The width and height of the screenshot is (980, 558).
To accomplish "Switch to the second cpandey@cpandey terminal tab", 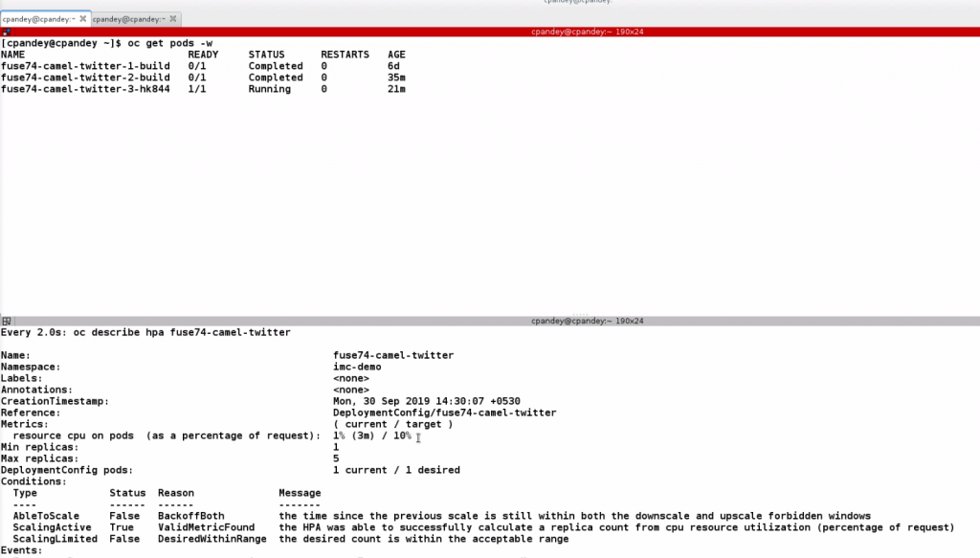I will point(130,19).
